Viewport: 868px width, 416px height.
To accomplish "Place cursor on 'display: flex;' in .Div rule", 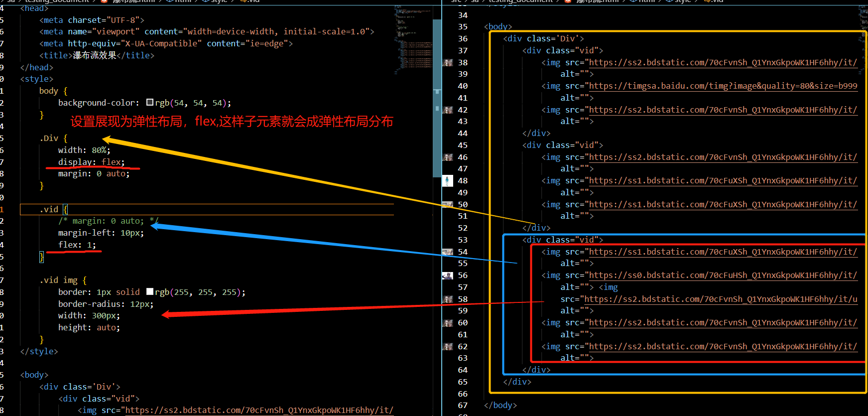I will click(x=92, y=162).
